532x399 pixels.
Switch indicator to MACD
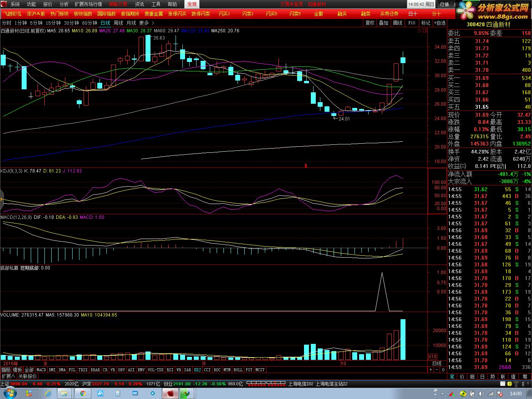[x=41, y=370]
